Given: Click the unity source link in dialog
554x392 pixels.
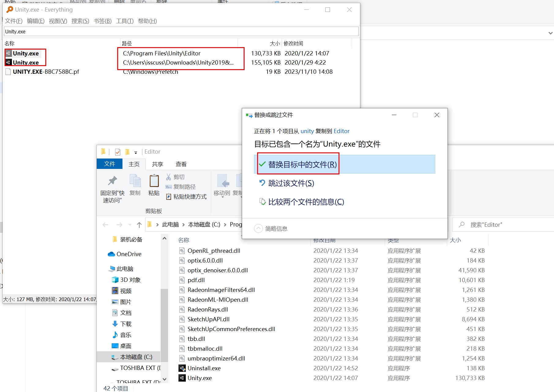Looking at the screenshot, I should pyautogui.click(x=307, y=131).
